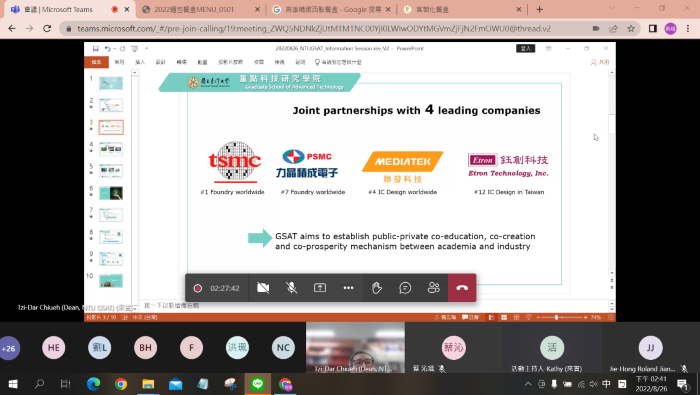The height and width of the screenshot is (395, 700).
Task: Open Windows Start menu
Action: [12, 384]
